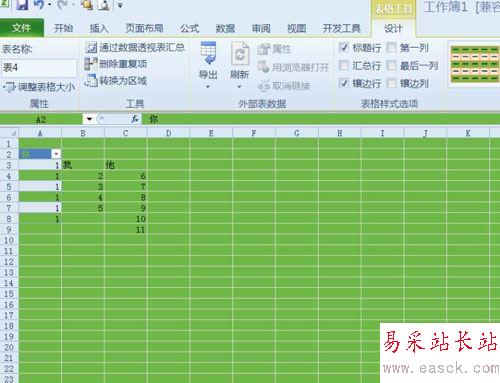Click the 导出 export table icon
This screenshot has width=500, height=383.
[x=209, y=53]
